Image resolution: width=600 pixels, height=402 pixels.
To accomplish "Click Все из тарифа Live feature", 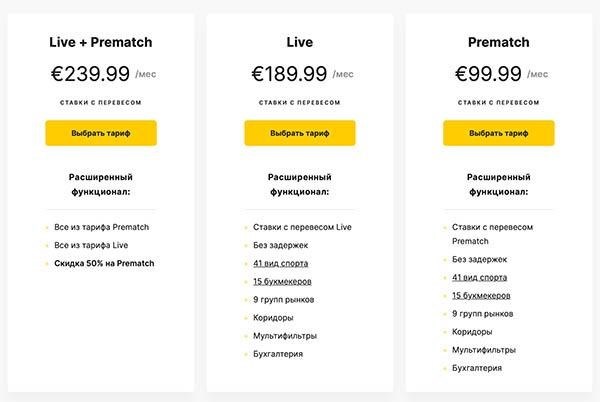I will point(91,245).
